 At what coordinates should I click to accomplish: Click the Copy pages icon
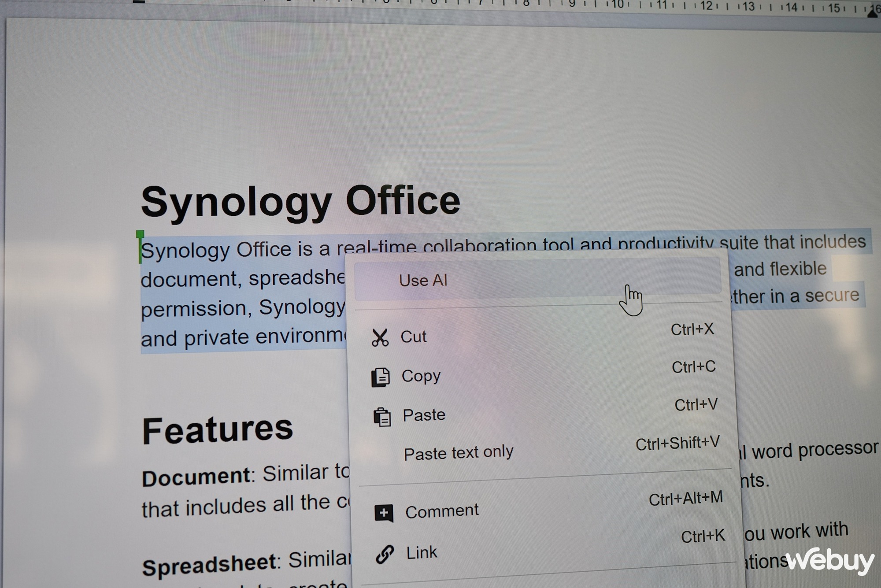click(x=381, y=377)
